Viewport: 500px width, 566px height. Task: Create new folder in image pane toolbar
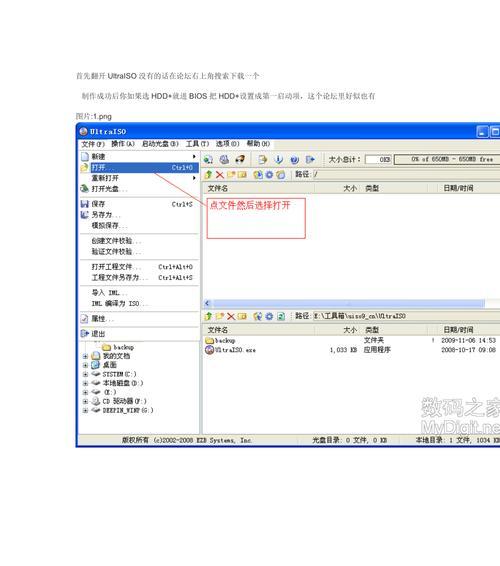coord(231,175)
